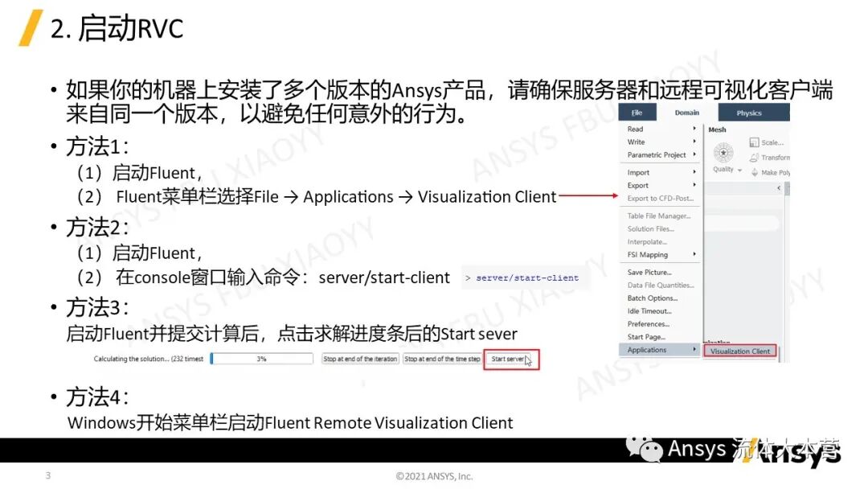Click the 3% solution progress bar
The width and height of the screenshot is (868, 489).
pos(262,359)
